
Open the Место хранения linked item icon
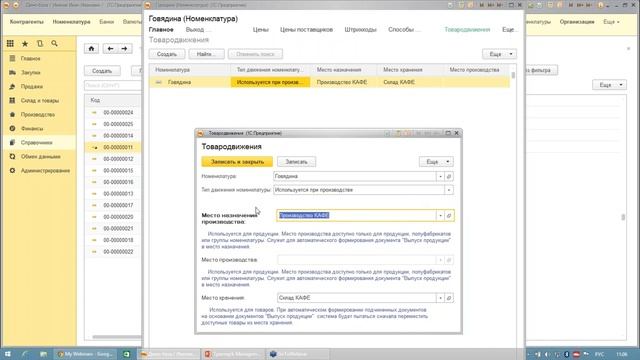point(449,298)
